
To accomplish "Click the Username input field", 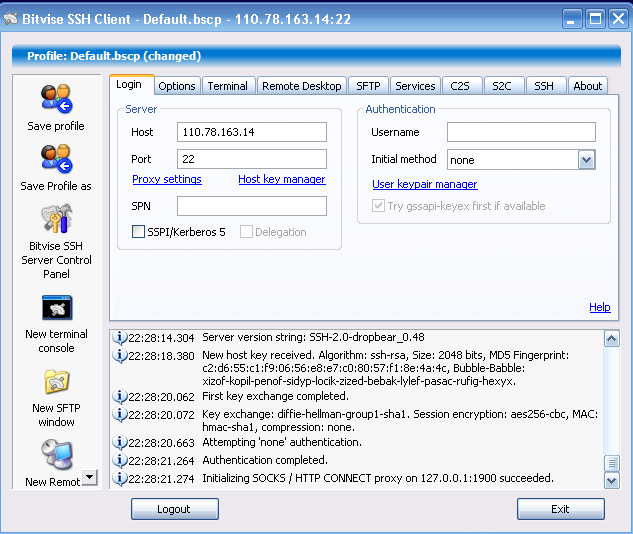I will point(521,132).
